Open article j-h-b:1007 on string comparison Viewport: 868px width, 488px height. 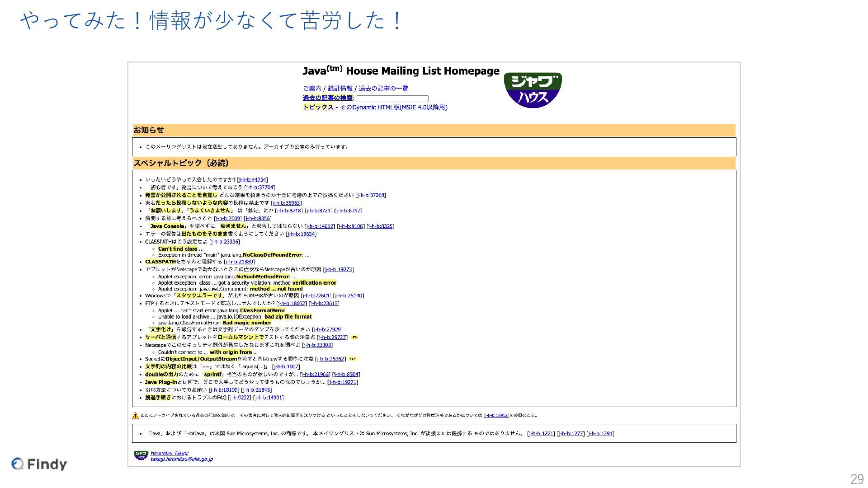(x=286, y=366)
